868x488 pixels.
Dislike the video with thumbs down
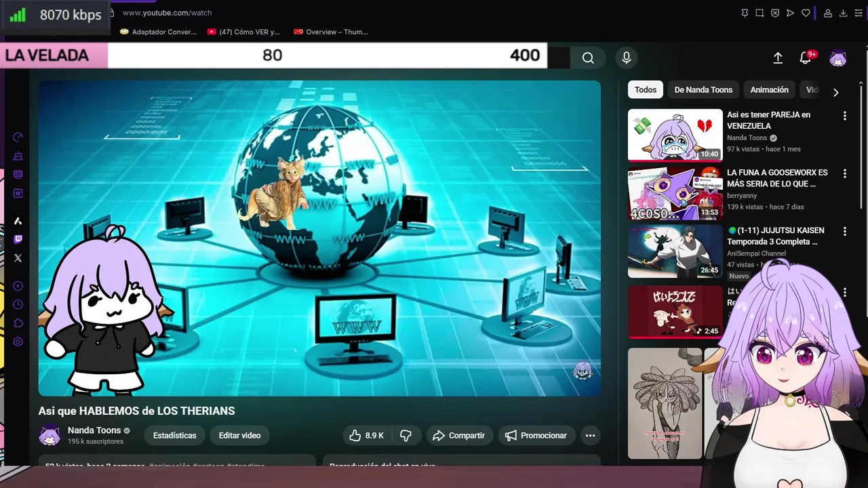(x=406, y=436)
